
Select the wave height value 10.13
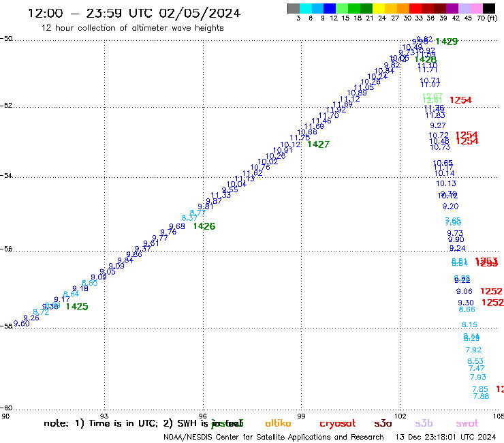(x=446, y=183)
